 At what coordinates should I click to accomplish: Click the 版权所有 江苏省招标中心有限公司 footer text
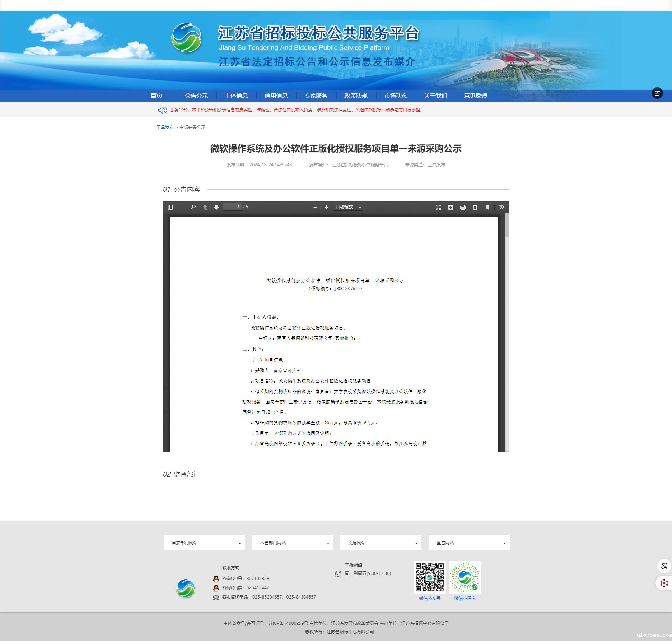tap(340, 632)
